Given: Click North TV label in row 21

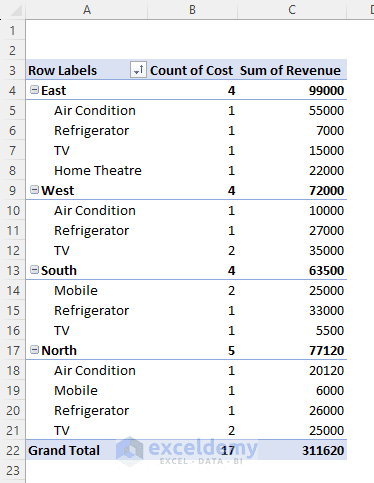Looking at the screenshot, I should click(x=62, y=430).
